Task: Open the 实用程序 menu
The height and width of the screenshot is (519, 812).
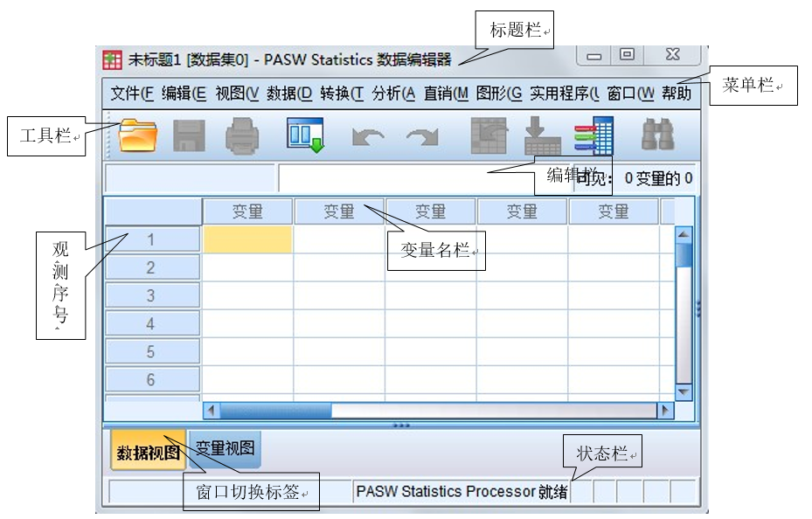Action: [565, 93]
